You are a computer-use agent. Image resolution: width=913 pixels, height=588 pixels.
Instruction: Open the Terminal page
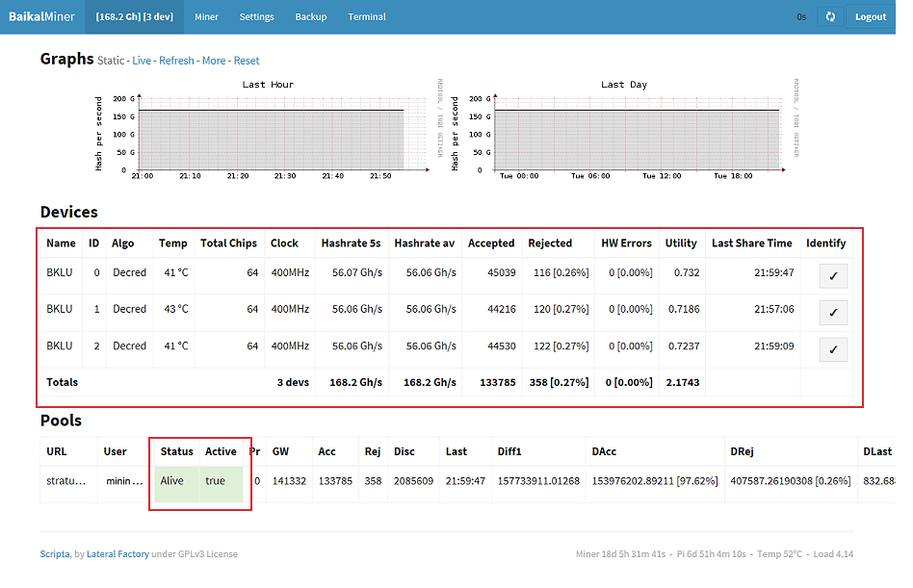point(367,17)
